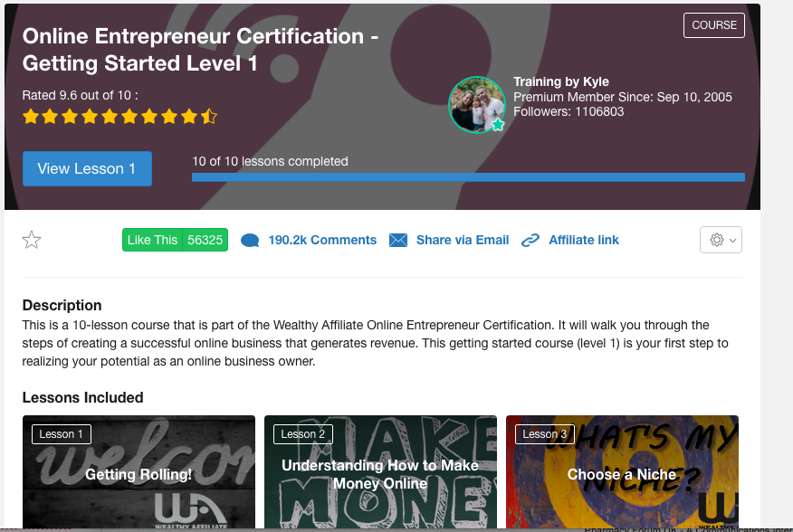Click the comments speech bubble icon
The width and height of the screenshot is (793, 532).
(x=250, y=240)
